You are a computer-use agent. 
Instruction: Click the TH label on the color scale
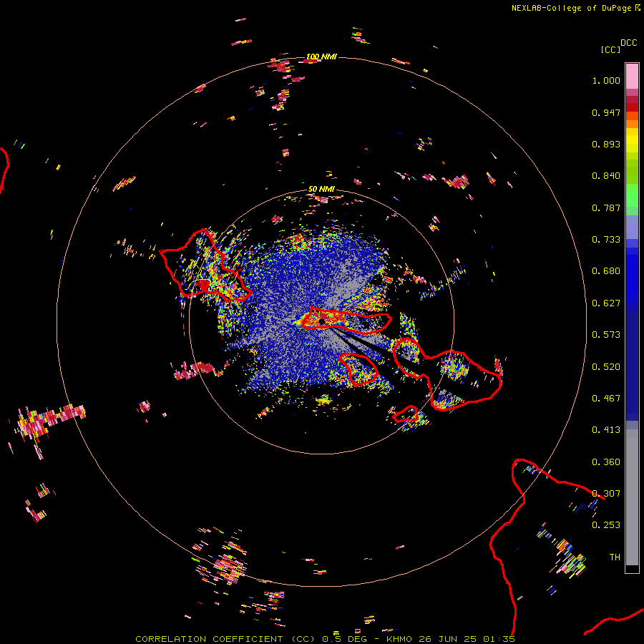(615, 557)
